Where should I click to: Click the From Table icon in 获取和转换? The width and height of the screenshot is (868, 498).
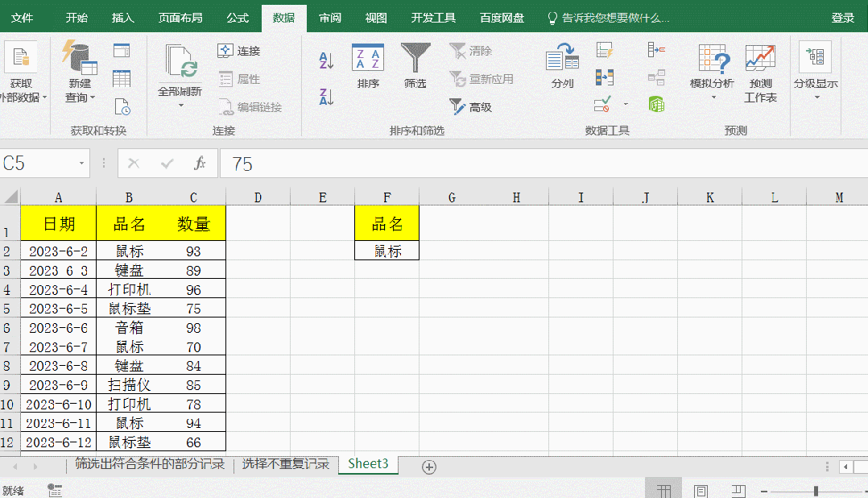coord(122,79)
